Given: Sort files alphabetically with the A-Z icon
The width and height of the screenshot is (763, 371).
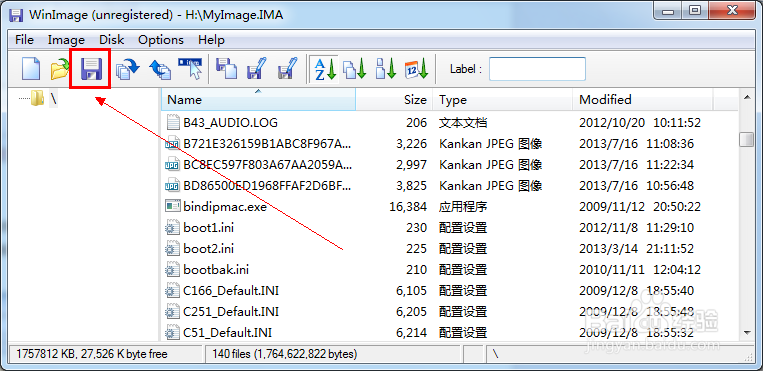Looking at the screenshot, I should click(324, 69).
